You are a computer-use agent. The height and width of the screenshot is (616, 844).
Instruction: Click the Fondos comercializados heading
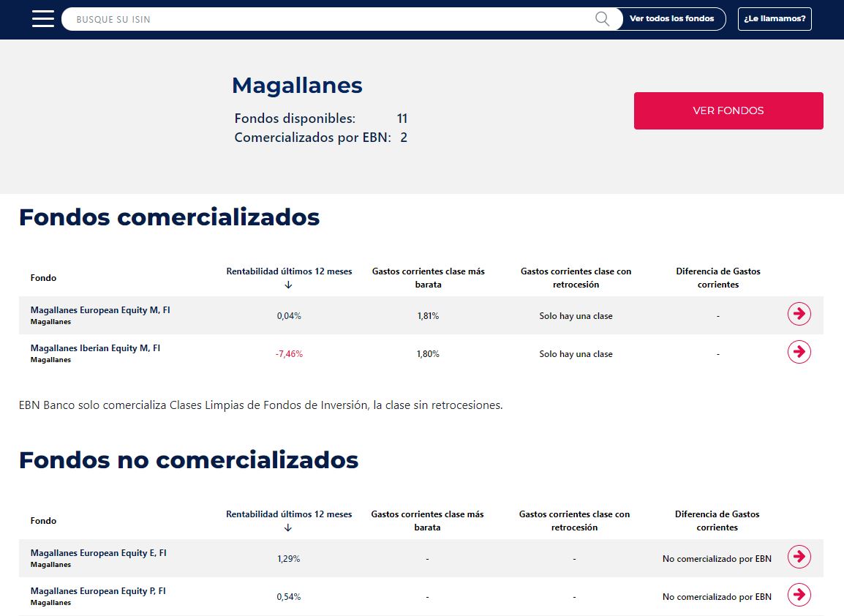point(170,217)
